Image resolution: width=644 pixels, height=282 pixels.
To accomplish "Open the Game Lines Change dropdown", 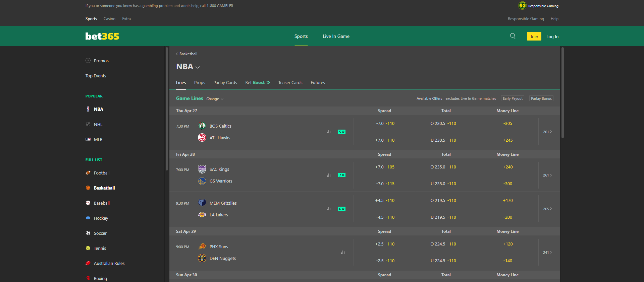I will (215, 99).
